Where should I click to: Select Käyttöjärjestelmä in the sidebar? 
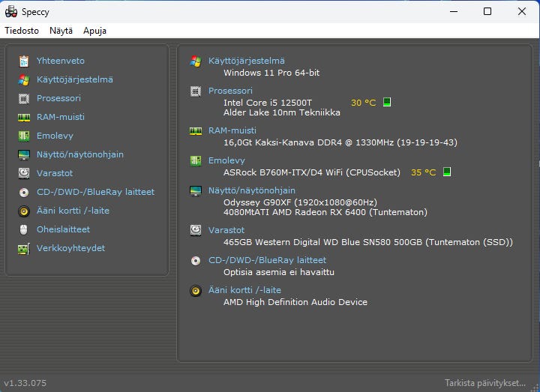point(74,79)
